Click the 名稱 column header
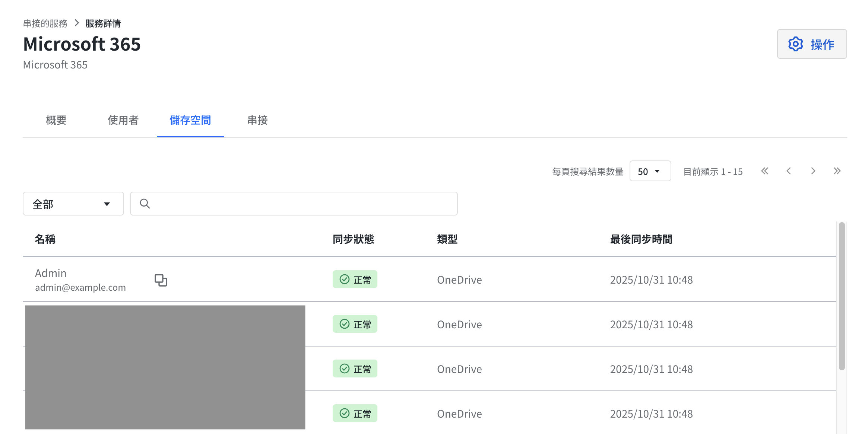The image size is (868, 434). 45,239
